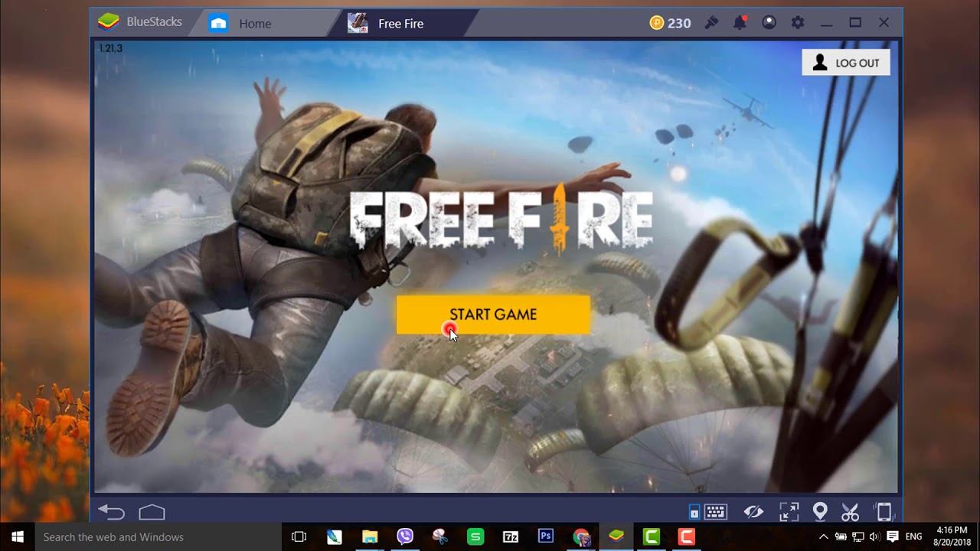The width and height of the screenshot is (980, 551).
Task: Click the BlueStacks logo
Action: pos(108,21)
